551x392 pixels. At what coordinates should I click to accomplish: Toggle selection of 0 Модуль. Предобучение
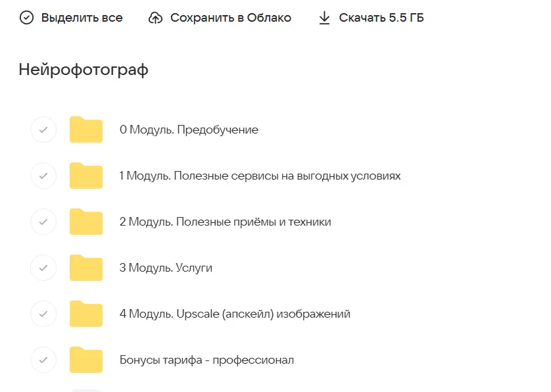pos(43,130)
